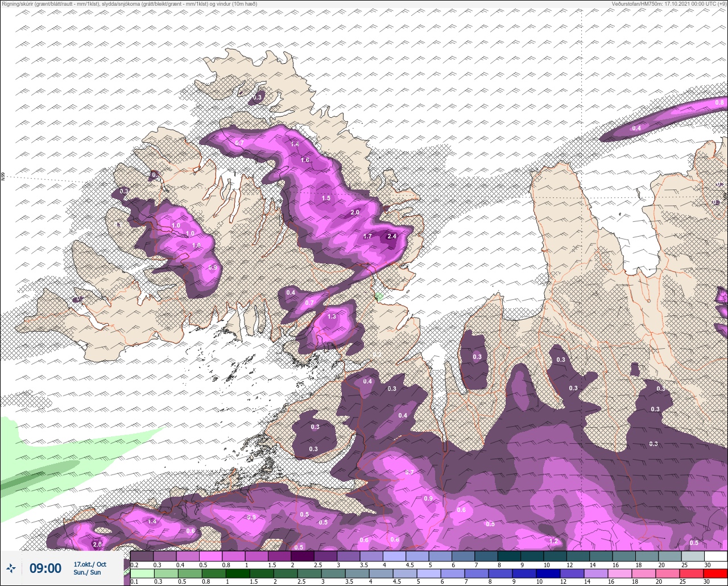The width and height of the screenshot is (728, 586).
Task: Select upper scale swatch between 2 and 2.5
Action: 303,556
